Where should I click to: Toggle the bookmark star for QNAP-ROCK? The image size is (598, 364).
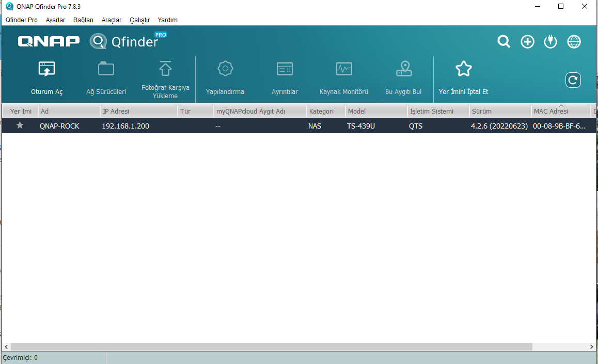pyautogui.click(x=19, y=125)
